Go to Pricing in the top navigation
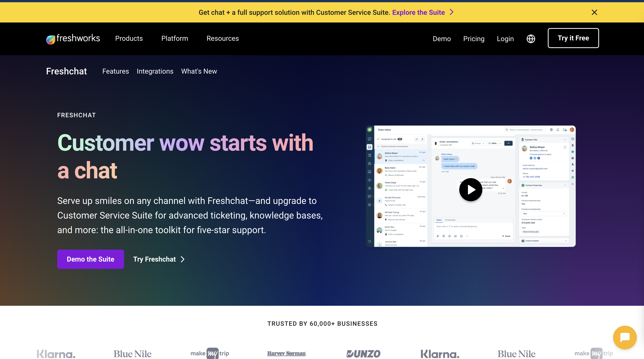Viewport: 644px width, 359px height. pyautogui.click(x=474, y=39)
